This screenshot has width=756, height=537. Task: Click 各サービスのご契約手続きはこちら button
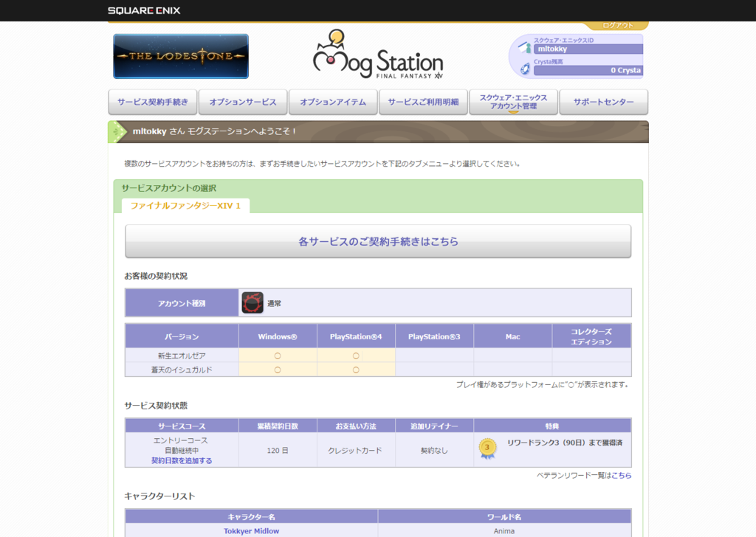point(378,241)
